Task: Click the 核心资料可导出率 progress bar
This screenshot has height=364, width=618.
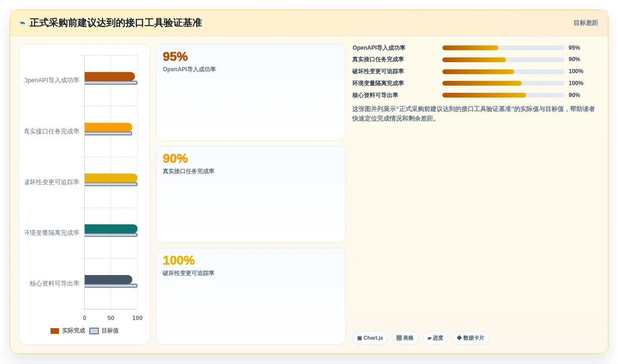Action: pyautogui.click(x=504, y=95)
